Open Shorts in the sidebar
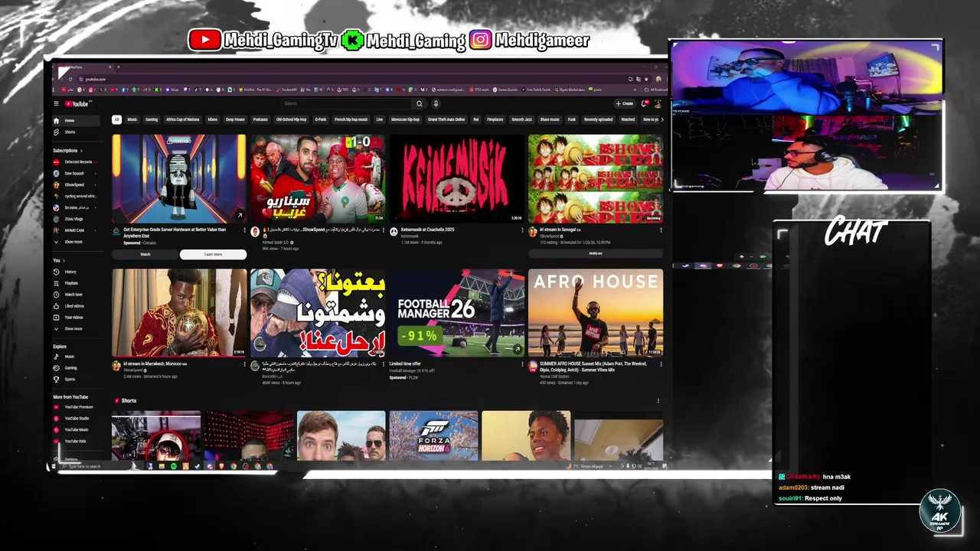The image size is (980, 551). point(76,132)
